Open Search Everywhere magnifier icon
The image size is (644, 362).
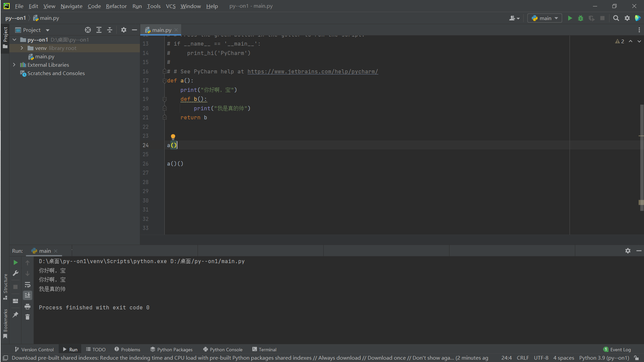point(616,18)
